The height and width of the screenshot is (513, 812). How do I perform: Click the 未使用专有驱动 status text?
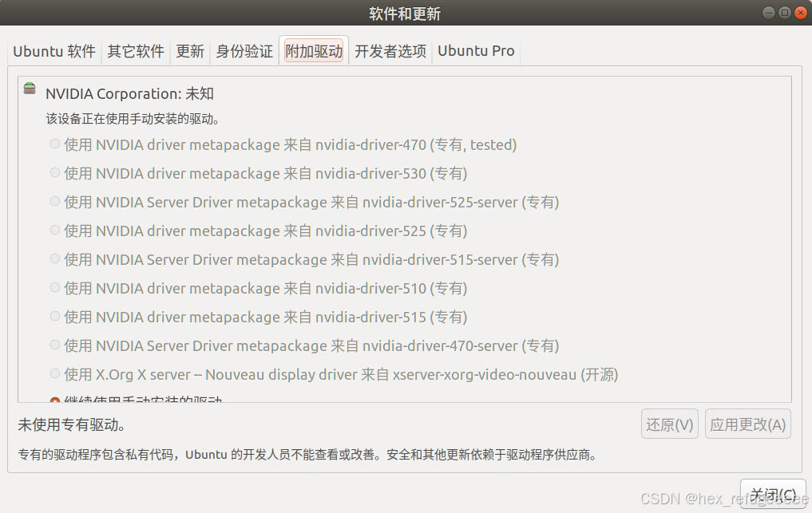pos(72,425)
